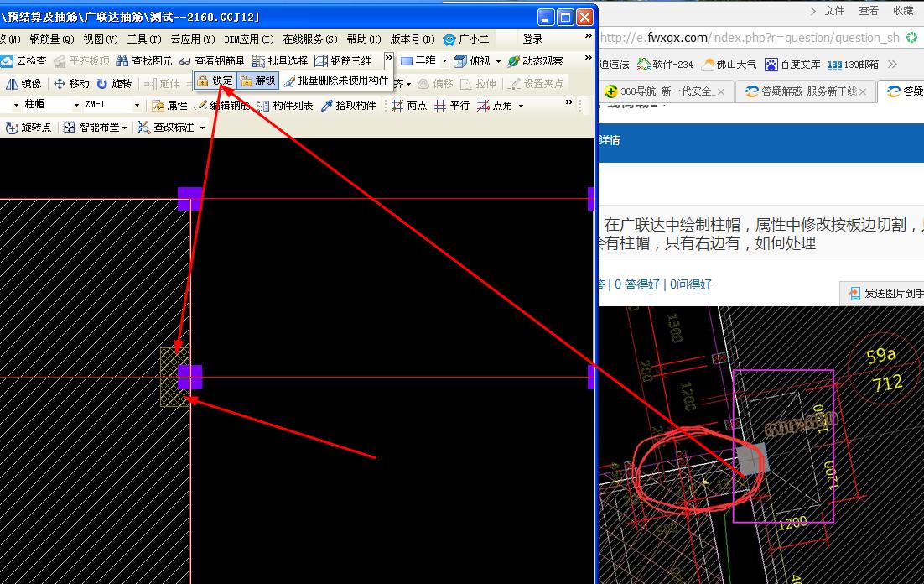Activate 拾取构件 pick component tool
The width and height of the screenshot is (924, 584).
[x=348, y=106]
